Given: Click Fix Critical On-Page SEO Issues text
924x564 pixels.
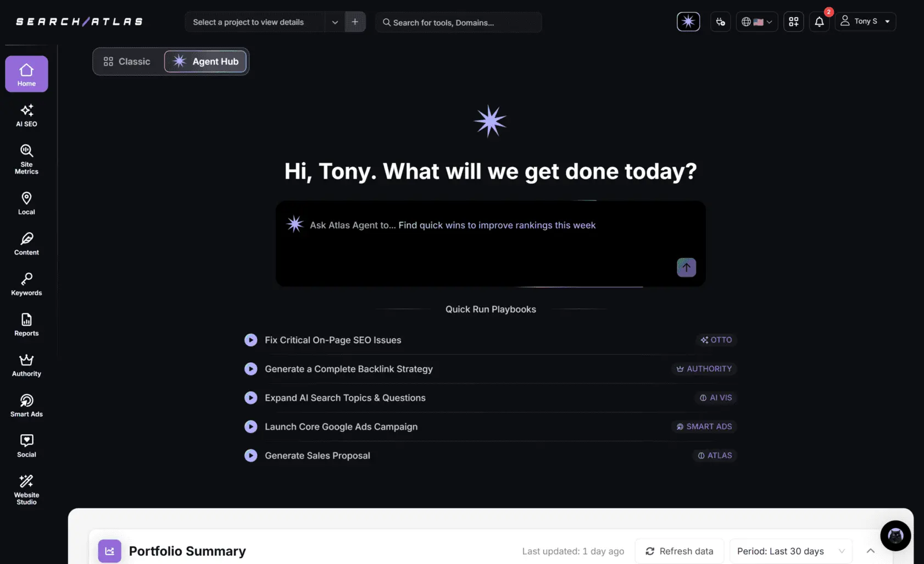Looking at the screenshot, I should pos(333,340).
